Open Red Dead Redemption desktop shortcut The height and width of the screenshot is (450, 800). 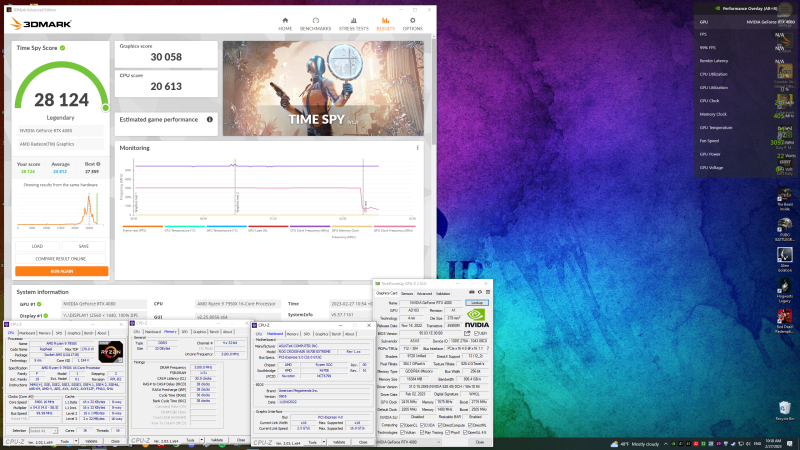[785, 321]
